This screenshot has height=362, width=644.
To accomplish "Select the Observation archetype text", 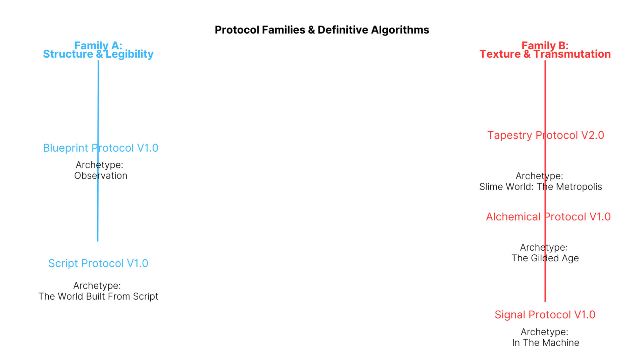I will (101, 176).
